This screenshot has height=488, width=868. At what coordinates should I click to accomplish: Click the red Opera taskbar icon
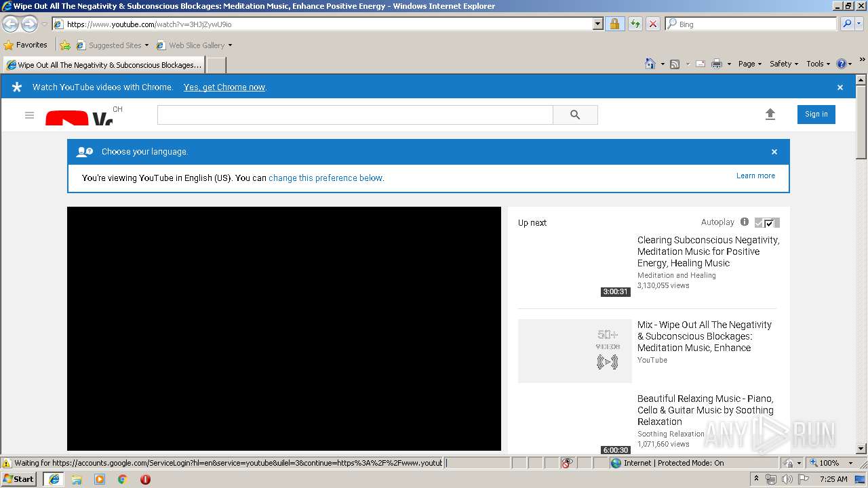click(x=145, y=479)
